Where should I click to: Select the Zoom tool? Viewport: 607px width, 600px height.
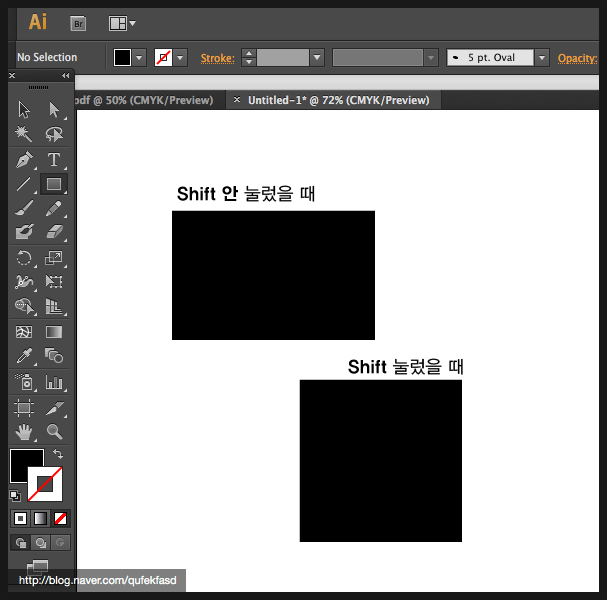pyautogui.click(x=54, y=432)
